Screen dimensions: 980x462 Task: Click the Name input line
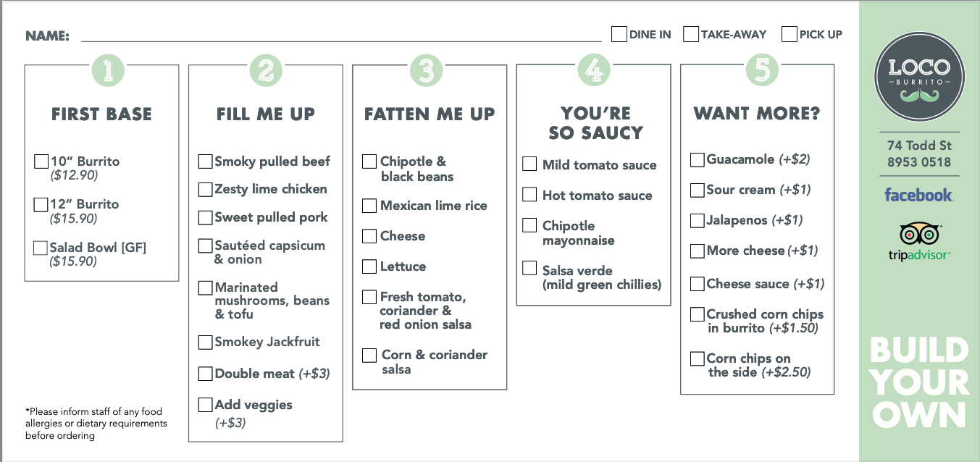(x=340, y=36)
